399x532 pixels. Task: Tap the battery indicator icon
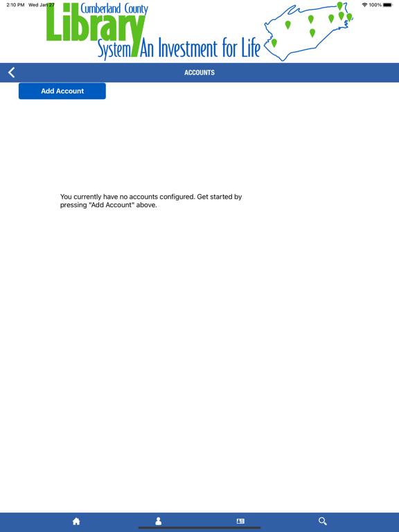388,5
